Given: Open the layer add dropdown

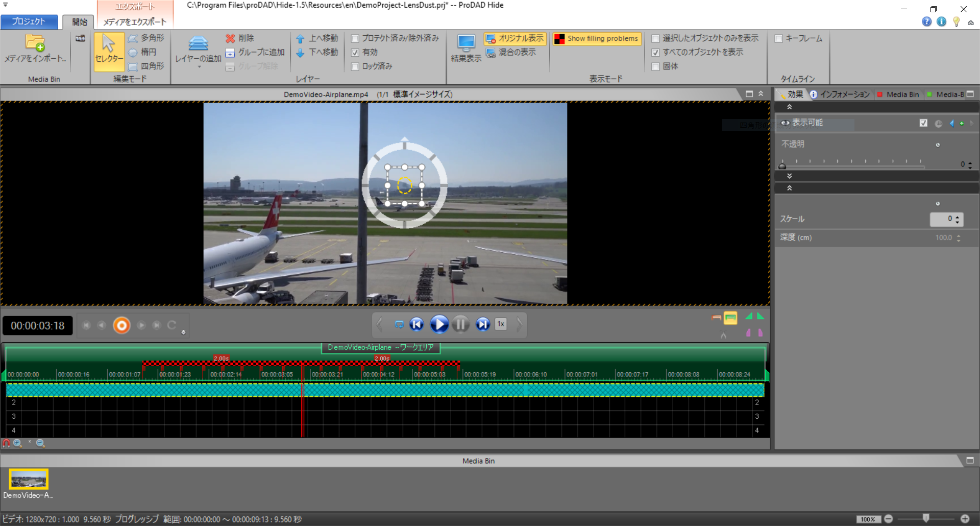Looking at the screenshot, I should click(199, 66).
